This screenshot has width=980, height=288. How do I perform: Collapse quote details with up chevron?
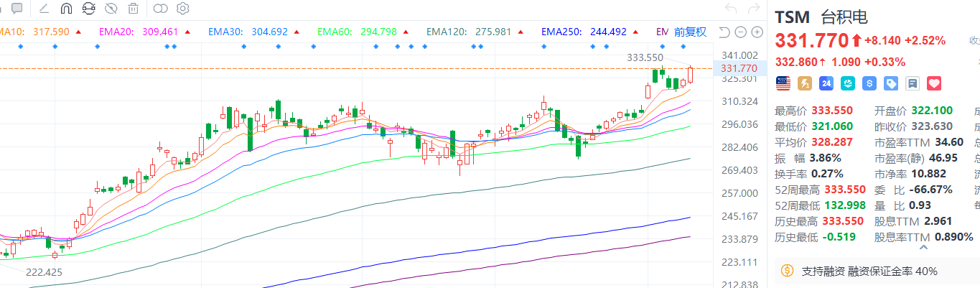(924, 247)
